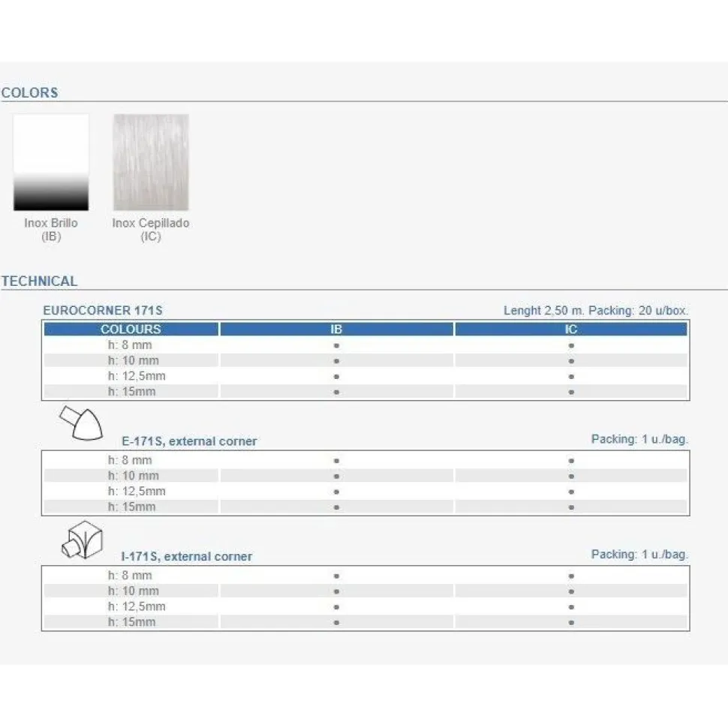
Task: Select the Inox Brillo (IB) color swatch
Action: [51, 163]
